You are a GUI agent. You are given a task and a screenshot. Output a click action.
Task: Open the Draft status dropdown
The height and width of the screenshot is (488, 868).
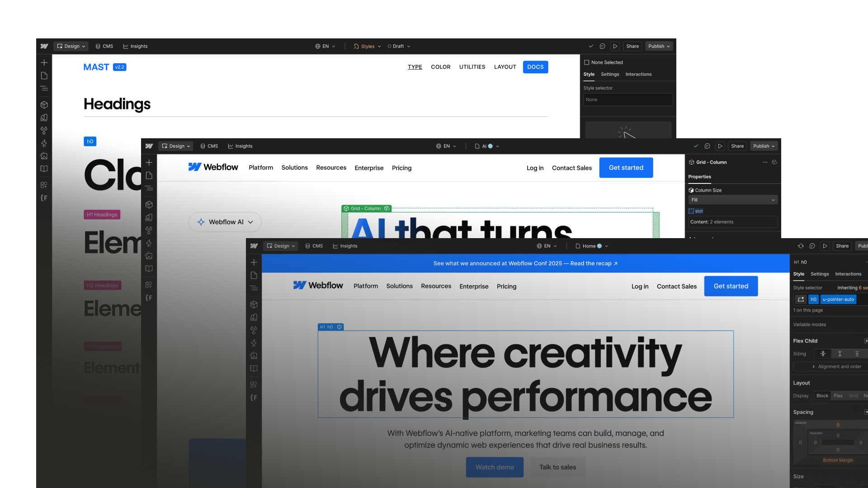[399, 46]
